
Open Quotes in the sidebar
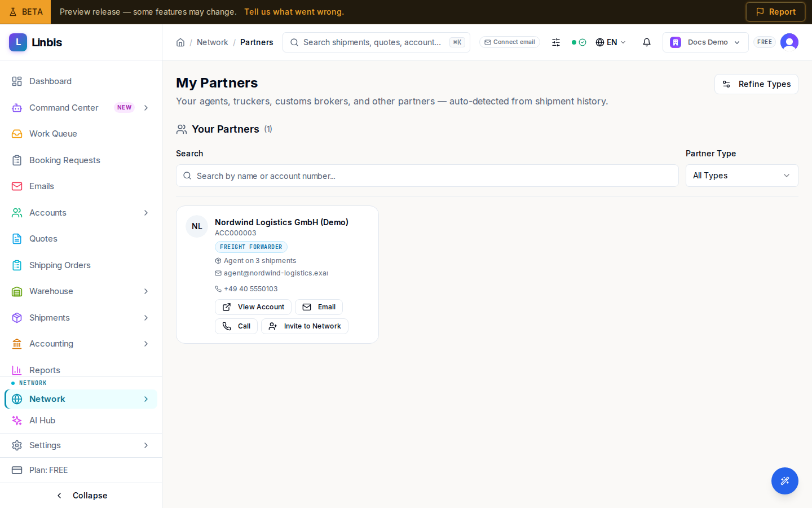(81, 239)
